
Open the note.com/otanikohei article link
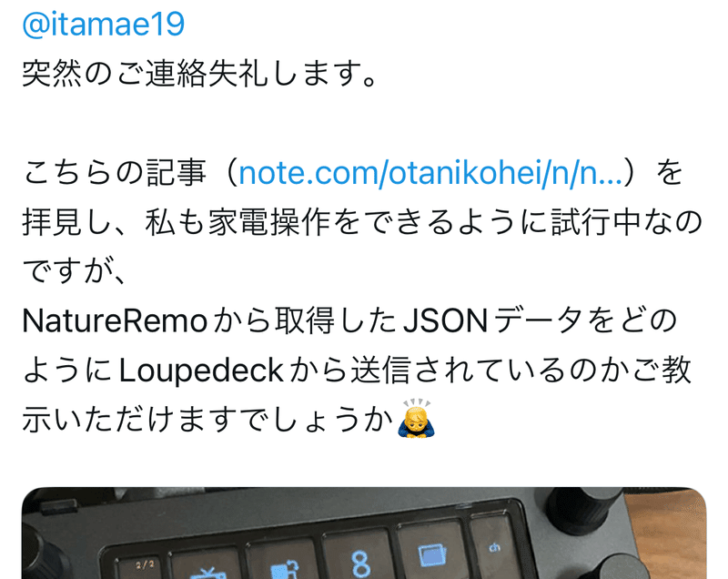430,172
